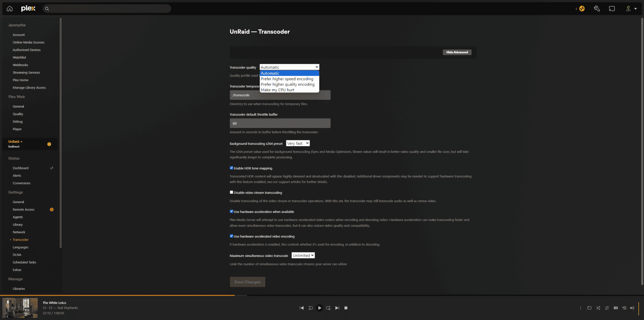
Task: Check Disable video stream transcoding
Action: point(231,192)
